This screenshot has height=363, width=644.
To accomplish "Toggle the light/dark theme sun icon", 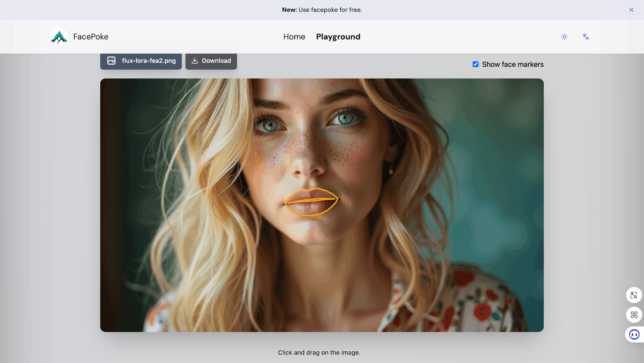I will (564, 37).
